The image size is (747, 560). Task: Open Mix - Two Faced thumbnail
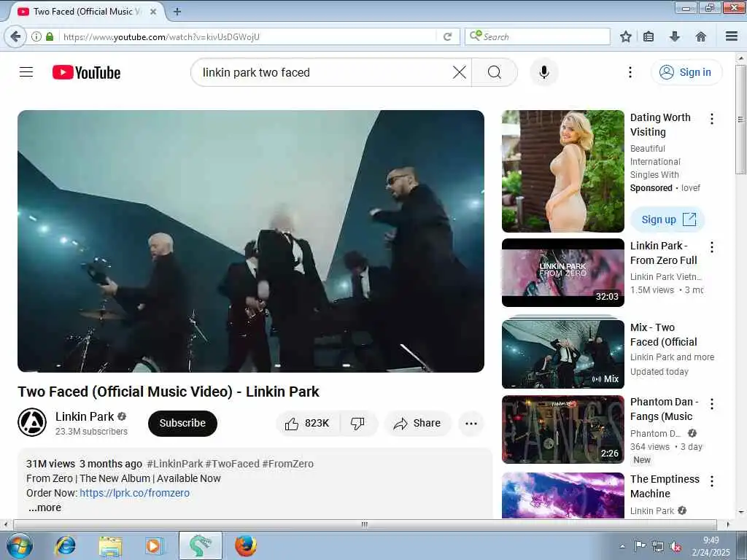click(562, 353)
